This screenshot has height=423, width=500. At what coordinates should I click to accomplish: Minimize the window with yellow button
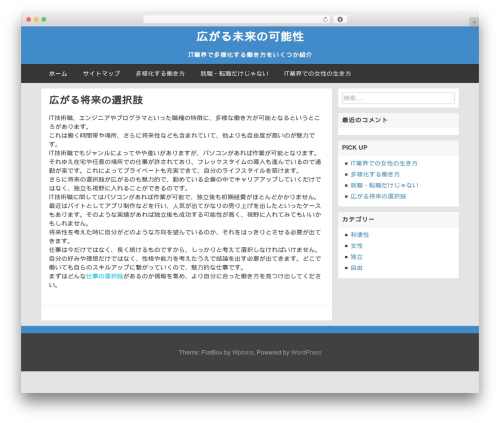pyautogui.click(x=36, y=20)
